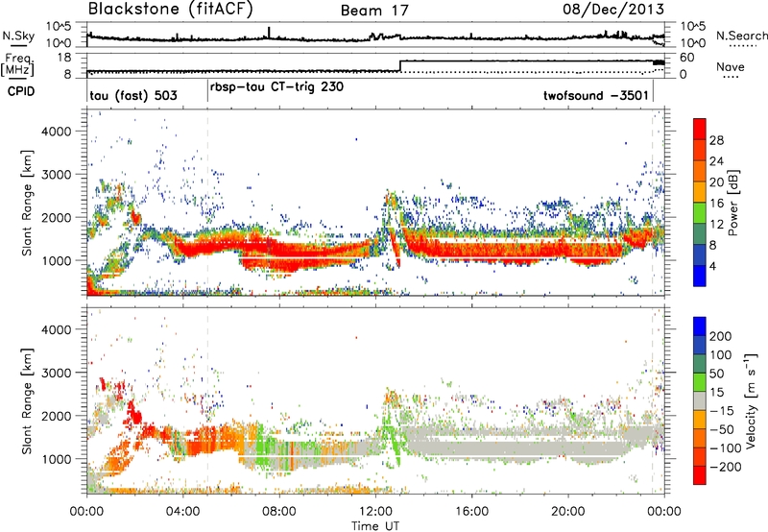Viewport: 768px width, 532px height.
Task: Click the gray segment of the velocity colorbar
Action: 700,400
